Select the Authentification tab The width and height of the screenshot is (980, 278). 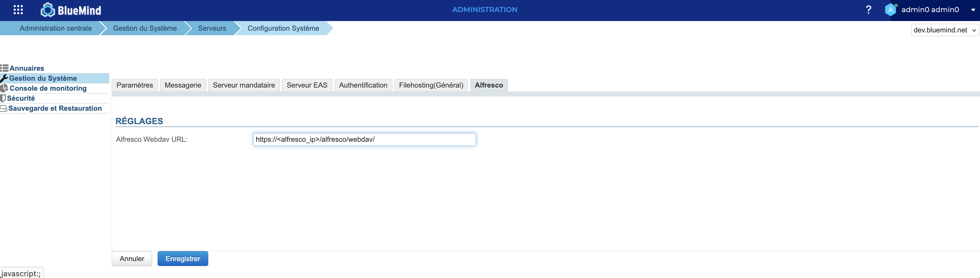[x=363, y=85]
